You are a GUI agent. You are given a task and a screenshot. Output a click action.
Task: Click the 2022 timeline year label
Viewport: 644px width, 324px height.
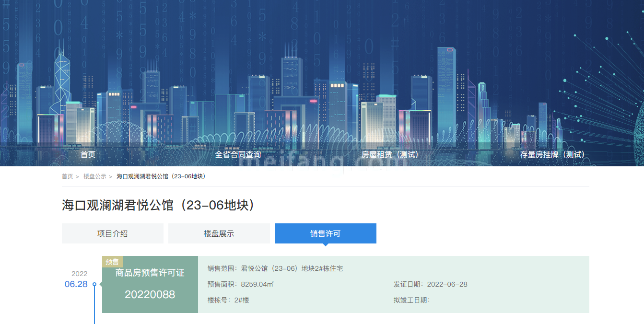(x=80, y=274)
